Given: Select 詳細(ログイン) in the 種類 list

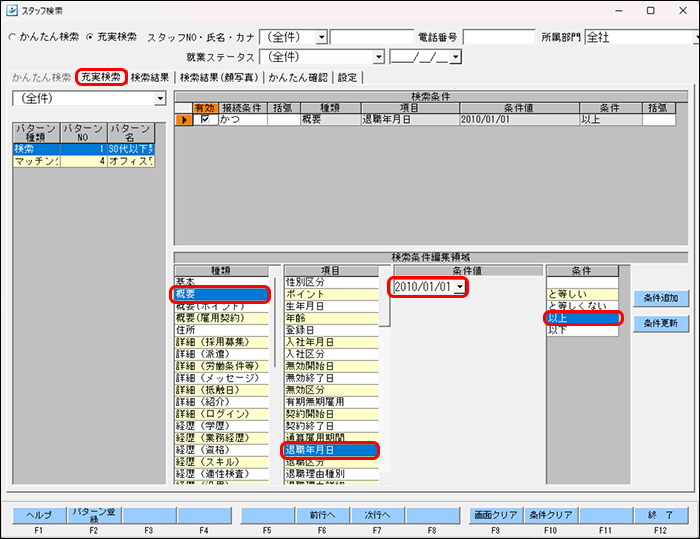Looking at the screenshot, I should [222, 414].
